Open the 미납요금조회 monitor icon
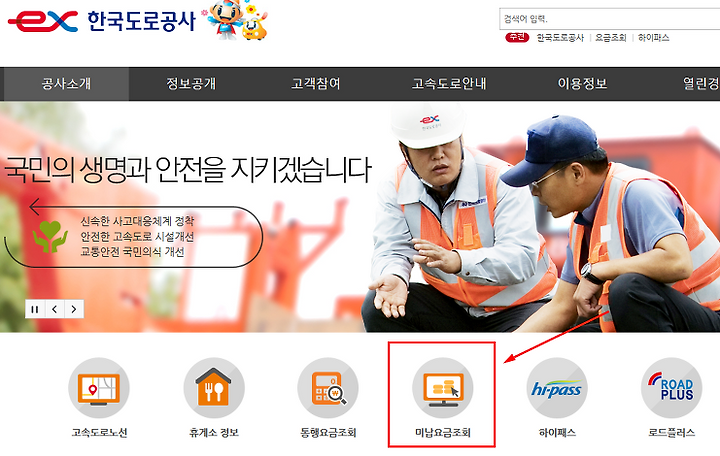 click(x=443, y=388)
